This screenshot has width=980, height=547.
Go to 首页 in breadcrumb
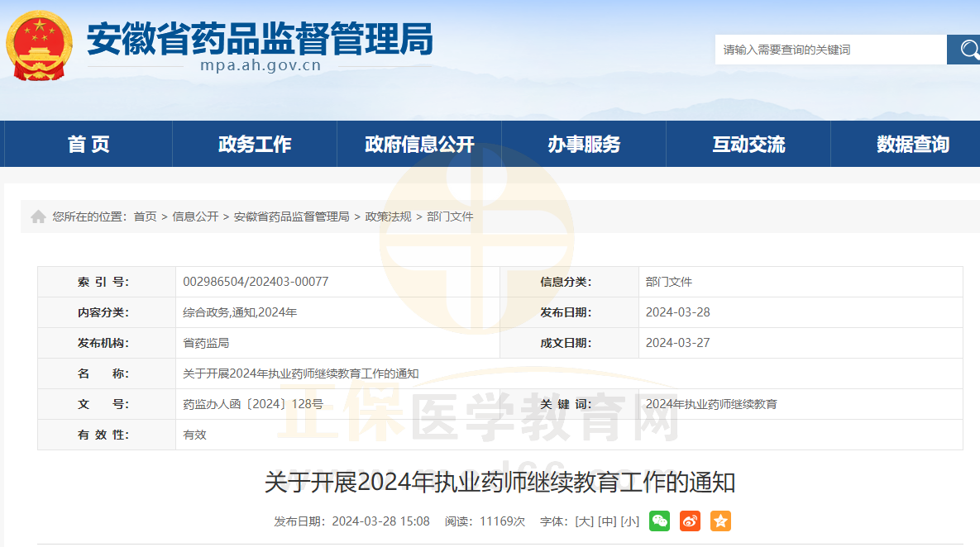pos(145,216)
